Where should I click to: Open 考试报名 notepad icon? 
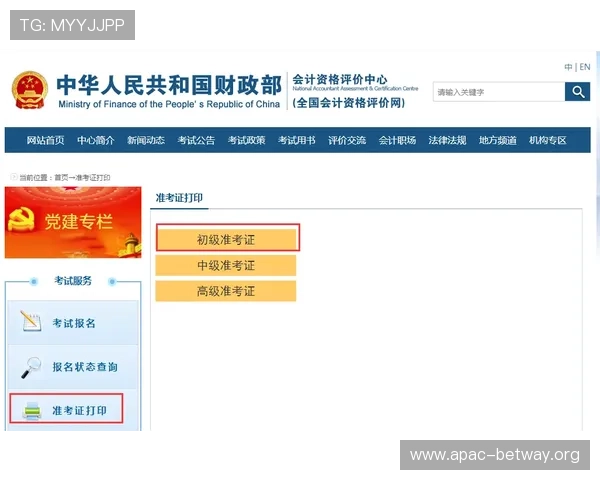31,321
